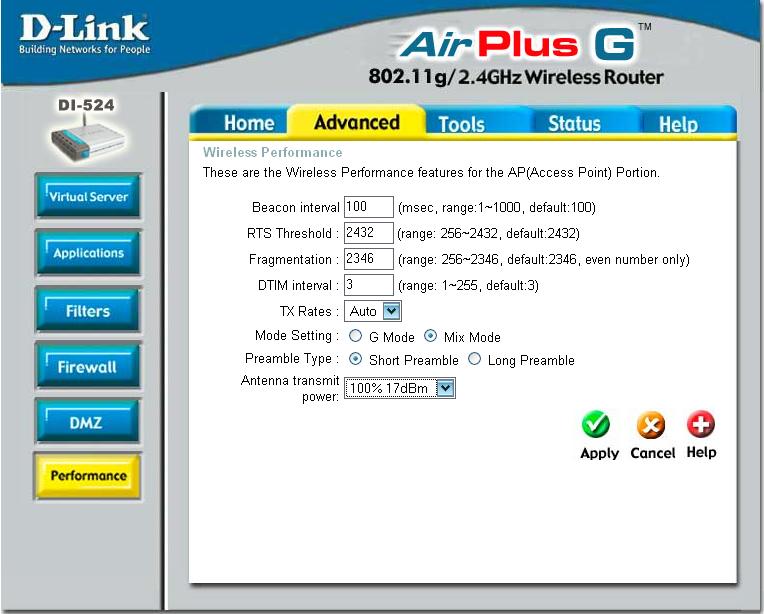Switch to the Home tab
The width and height of the screenshot is (764, 614).
248,123
